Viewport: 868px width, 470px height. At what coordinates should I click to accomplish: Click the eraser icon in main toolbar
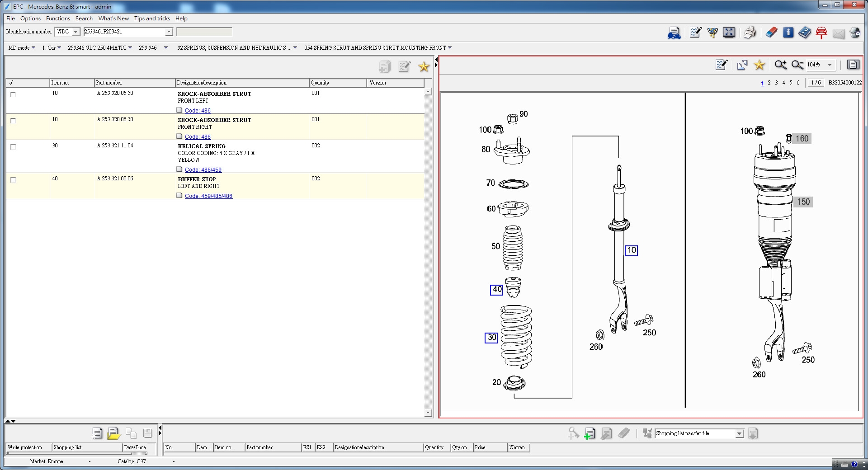(x=771, y=33)
